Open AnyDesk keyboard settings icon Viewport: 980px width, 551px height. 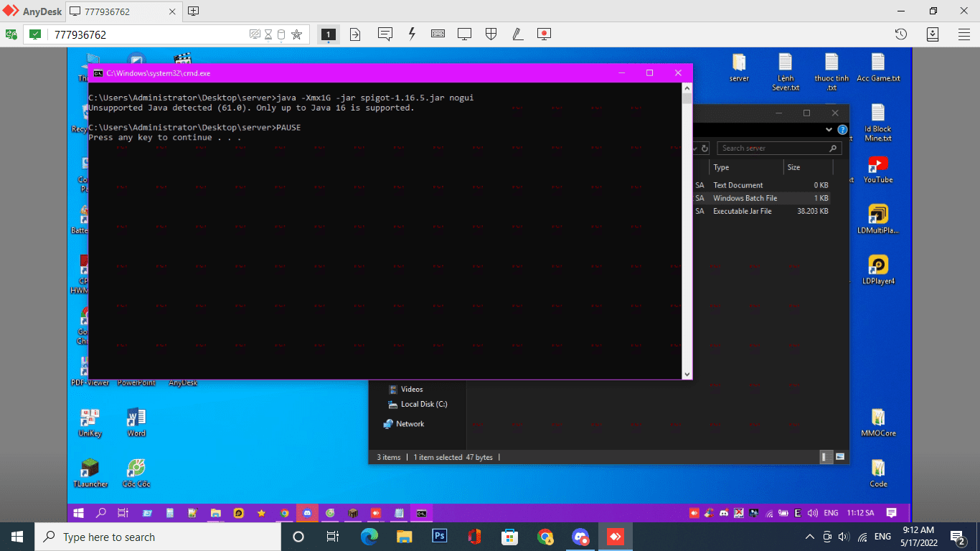coord(438,34)
